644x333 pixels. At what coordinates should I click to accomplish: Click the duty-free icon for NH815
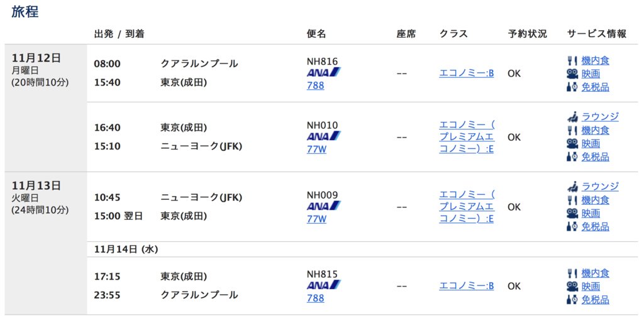coord(572,300)
